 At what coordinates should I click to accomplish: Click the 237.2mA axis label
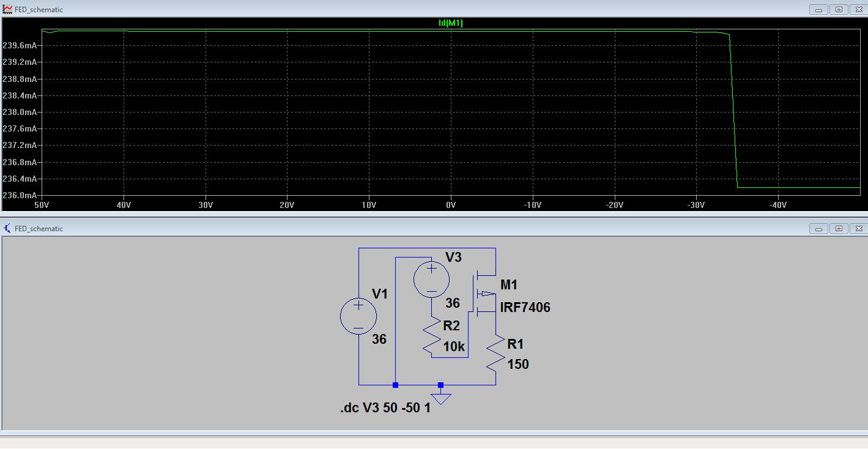pyautogui.click(x=20, y=146)
